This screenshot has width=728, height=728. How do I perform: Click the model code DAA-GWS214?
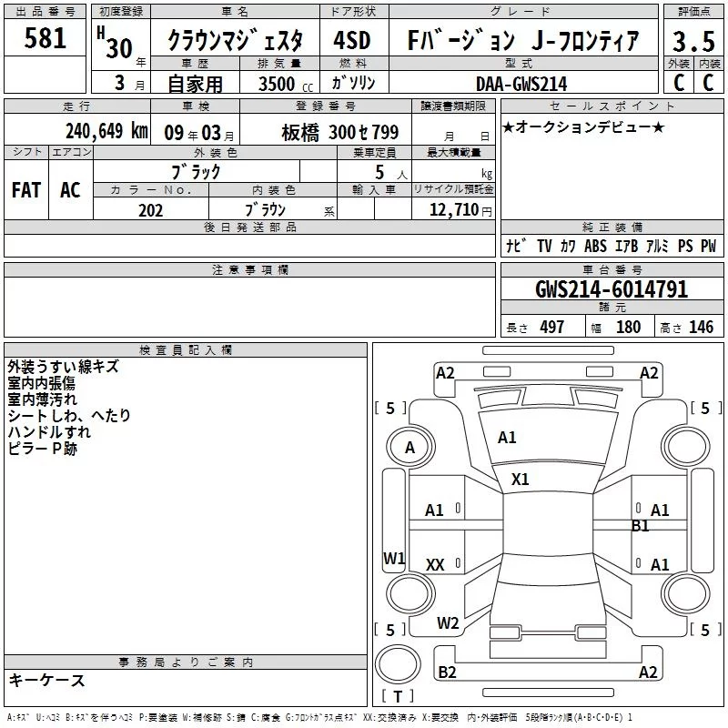(521, 84)
